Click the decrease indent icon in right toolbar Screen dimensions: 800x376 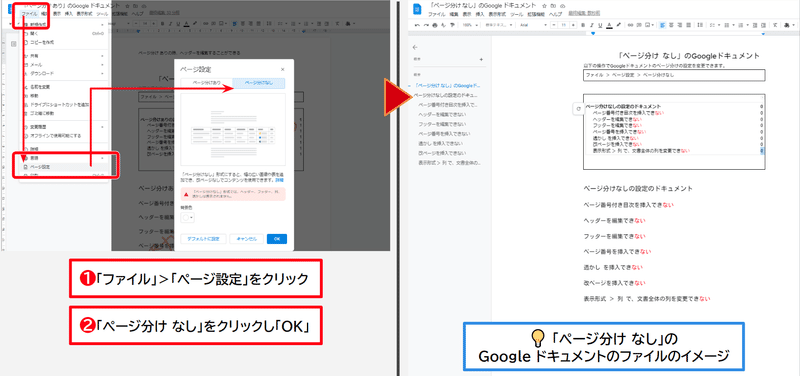755,24
